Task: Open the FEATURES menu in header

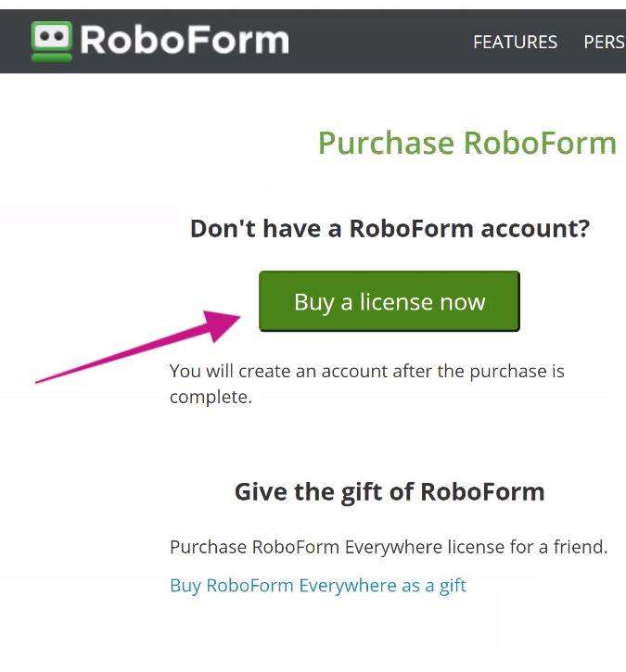Action: [x=515, y=42]
